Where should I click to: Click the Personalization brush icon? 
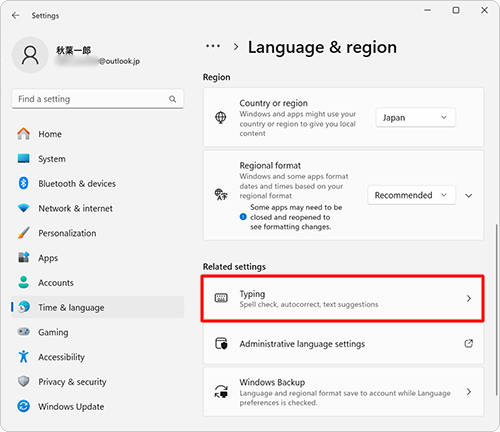pos(23,233)
